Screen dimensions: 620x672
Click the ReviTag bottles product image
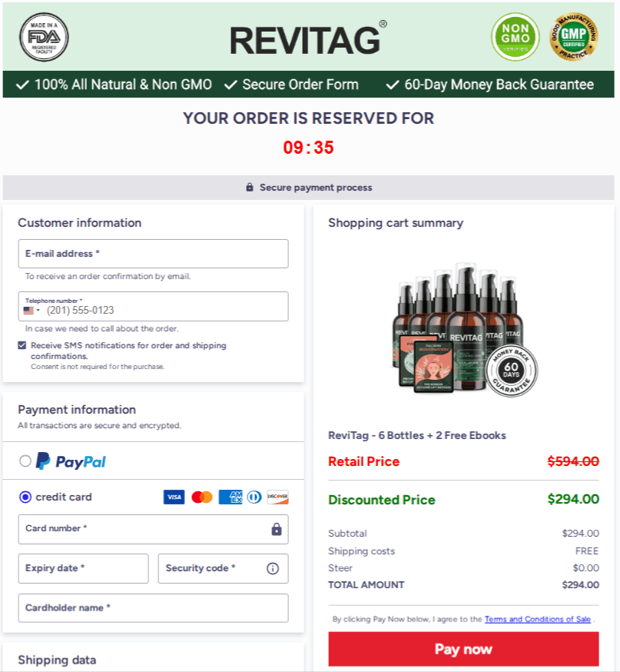(465, 329)
